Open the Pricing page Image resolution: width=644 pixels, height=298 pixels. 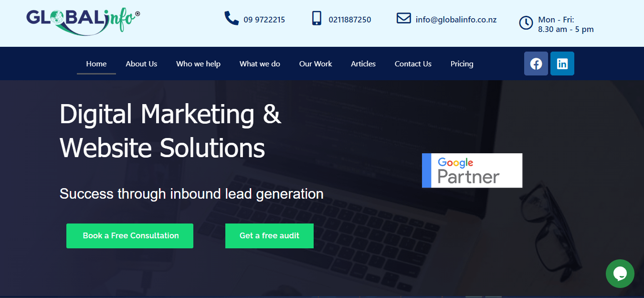pyautogui.click(x=462, y=64)
